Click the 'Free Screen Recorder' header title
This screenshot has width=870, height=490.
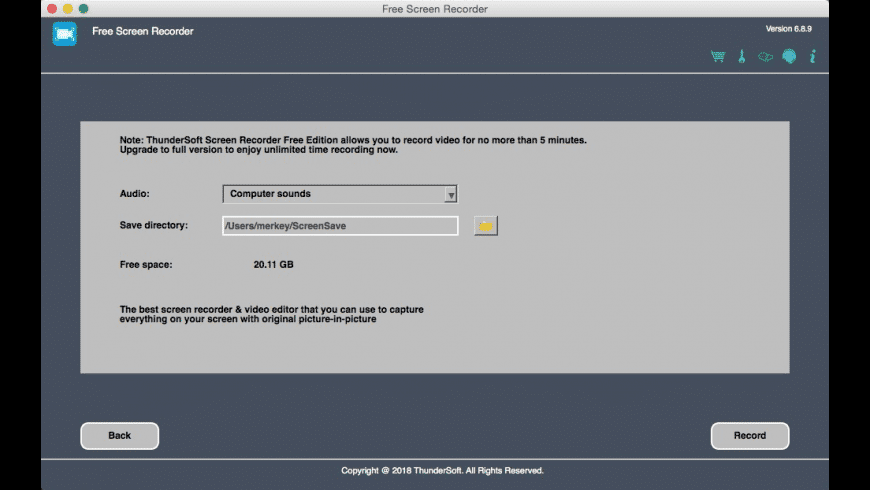point(143,31)
